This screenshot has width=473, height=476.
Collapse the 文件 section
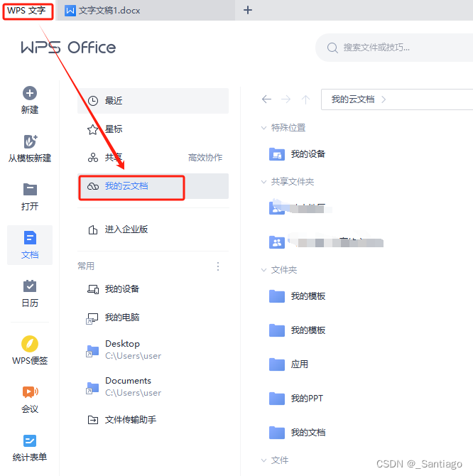pyautogui.click(x=263, y=460)
